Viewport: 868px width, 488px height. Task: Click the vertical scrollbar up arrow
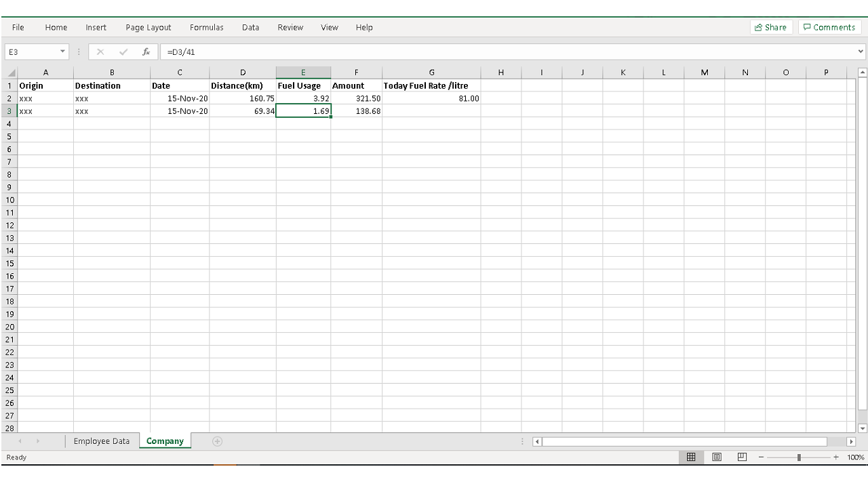[863, 72]
